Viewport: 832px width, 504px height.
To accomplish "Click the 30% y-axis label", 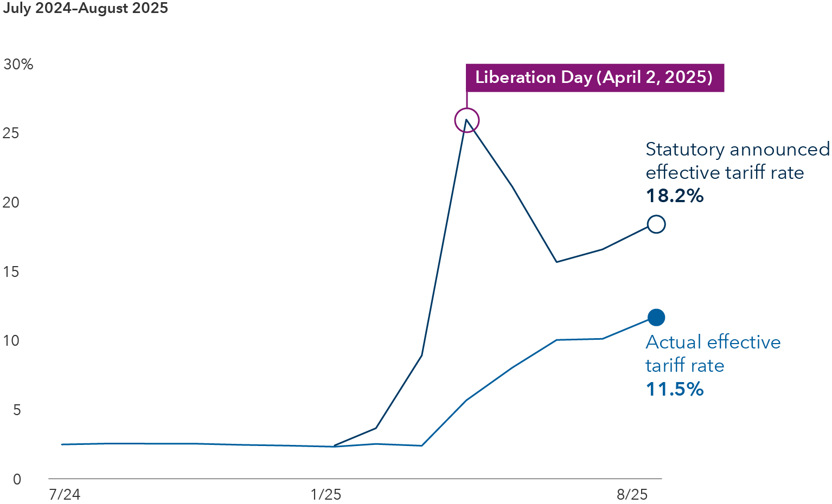I will pyautogui.click(x=18, y=64).
